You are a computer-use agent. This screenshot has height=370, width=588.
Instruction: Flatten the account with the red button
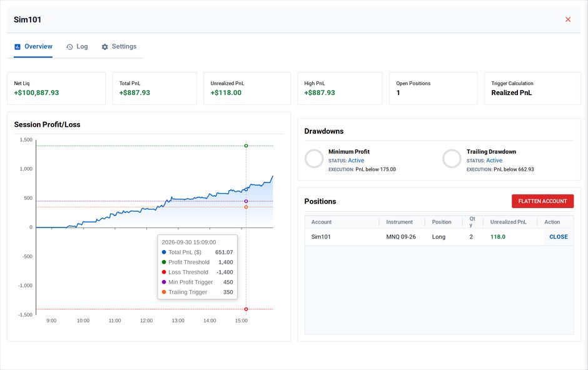point(542,201)
